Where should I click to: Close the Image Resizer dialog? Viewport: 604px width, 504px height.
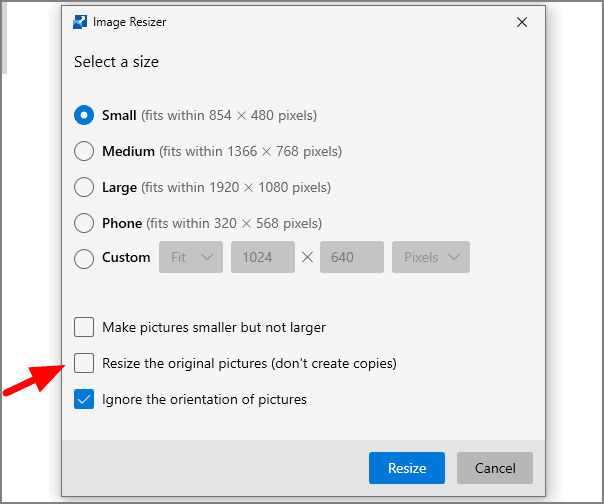pos(522,22)
